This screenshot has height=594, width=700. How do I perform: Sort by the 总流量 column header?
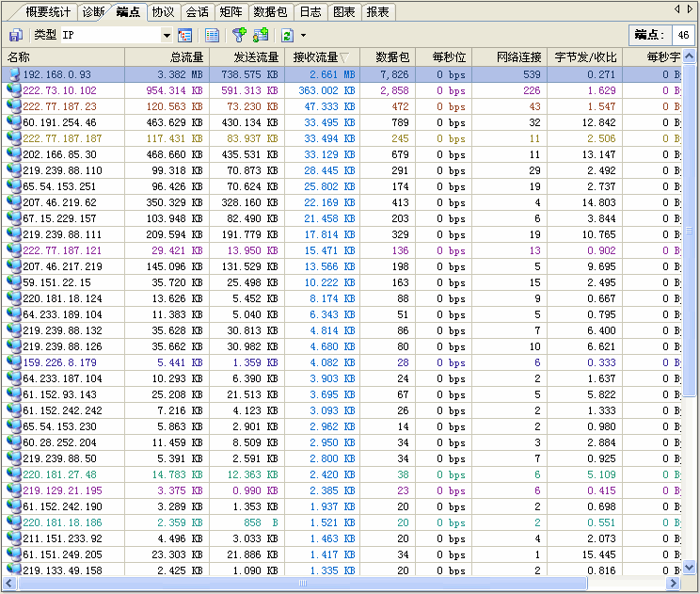180,57
